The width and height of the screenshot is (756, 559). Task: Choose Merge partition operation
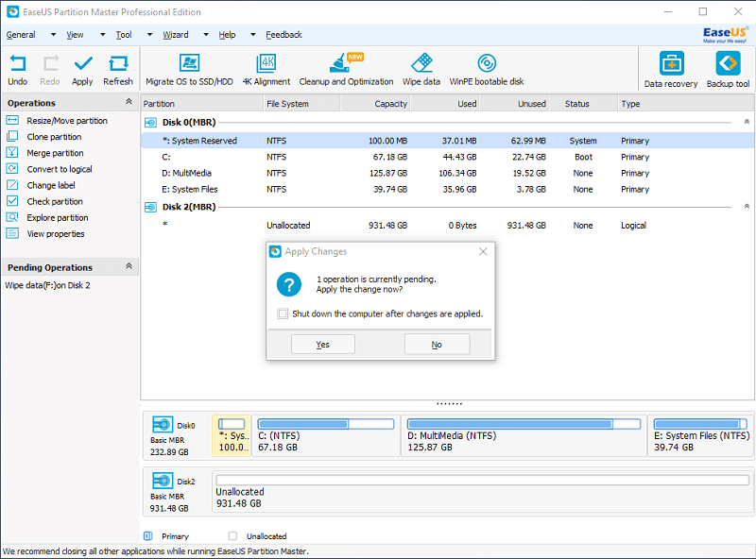click(55, 153)
